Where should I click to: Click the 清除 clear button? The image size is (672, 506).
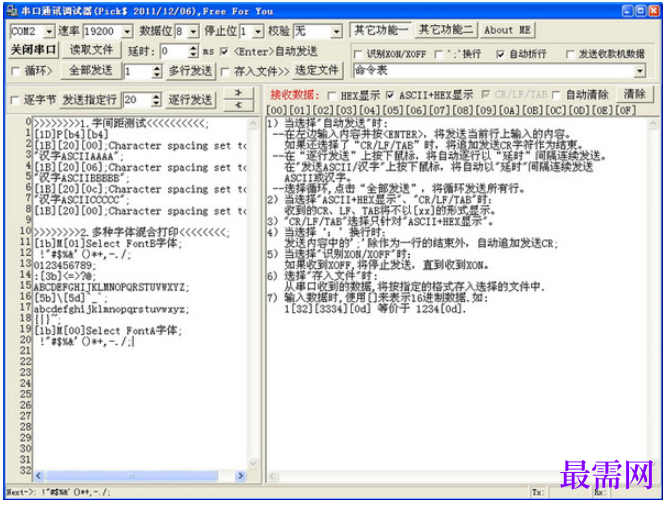(635, 94)
